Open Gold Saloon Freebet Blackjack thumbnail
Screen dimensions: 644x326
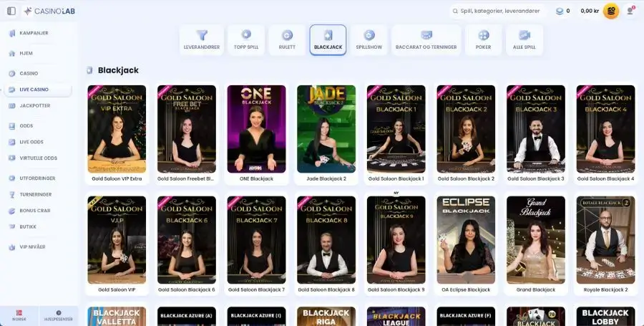[x=187, y=129]
